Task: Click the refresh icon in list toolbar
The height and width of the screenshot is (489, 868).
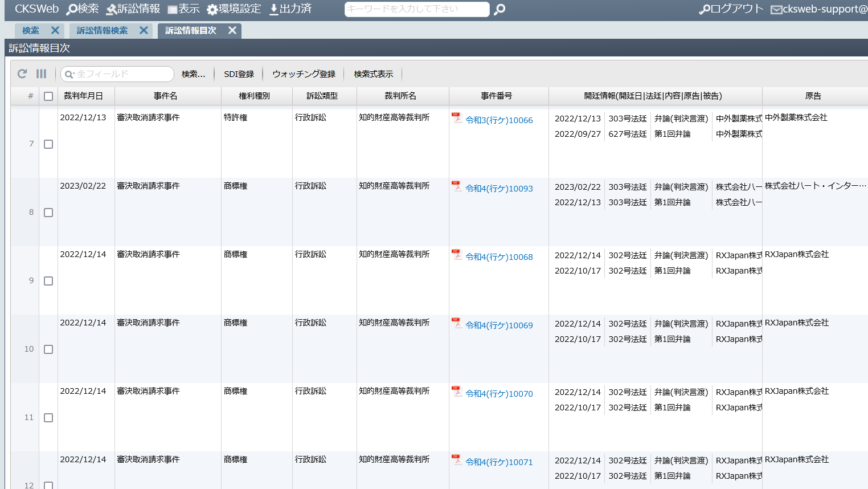Action: [22, 74]
